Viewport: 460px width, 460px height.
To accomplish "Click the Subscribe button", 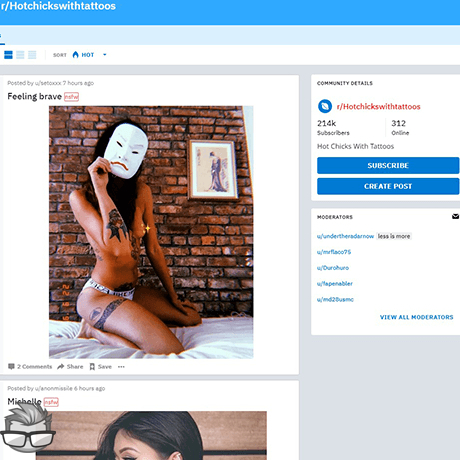I will coord(388,165).
